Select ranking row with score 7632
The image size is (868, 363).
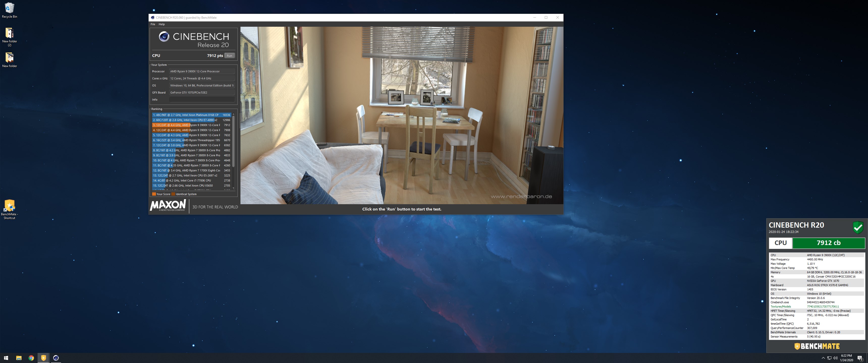pyautogui.click(x=192, y=135)
